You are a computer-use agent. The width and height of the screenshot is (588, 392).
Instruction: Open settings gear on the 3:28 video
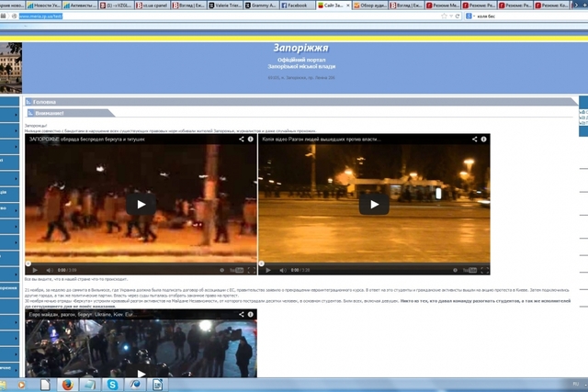[456, 270]
